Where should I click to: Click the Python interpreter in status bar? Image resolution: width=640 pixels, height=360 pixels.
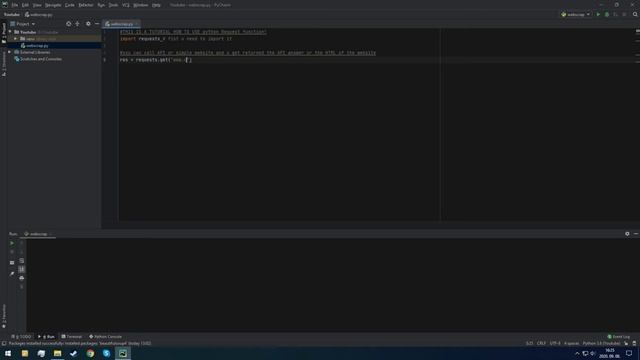(602, 344)
